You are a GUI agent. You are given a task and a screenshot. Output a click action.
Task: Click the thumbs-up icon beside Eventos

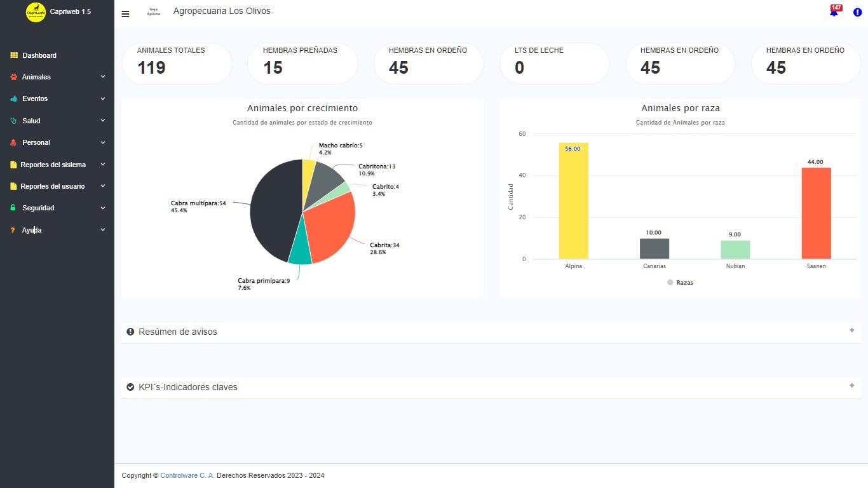pos(14,99)
